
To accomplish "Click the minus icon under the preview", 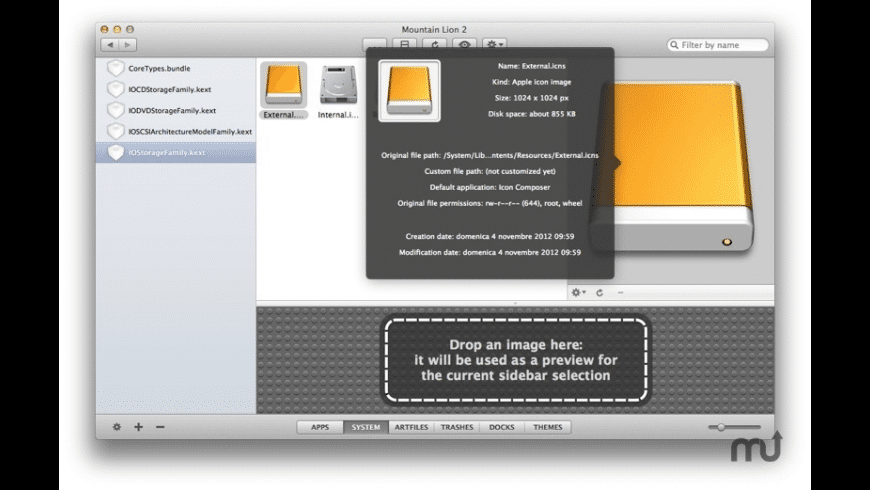I will coord(620,292).
